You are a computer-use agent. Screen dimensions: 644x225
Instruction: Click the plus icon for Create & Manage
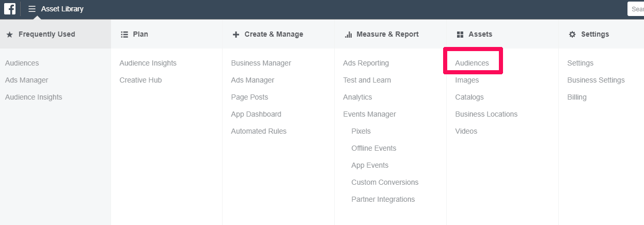(236, 35)
